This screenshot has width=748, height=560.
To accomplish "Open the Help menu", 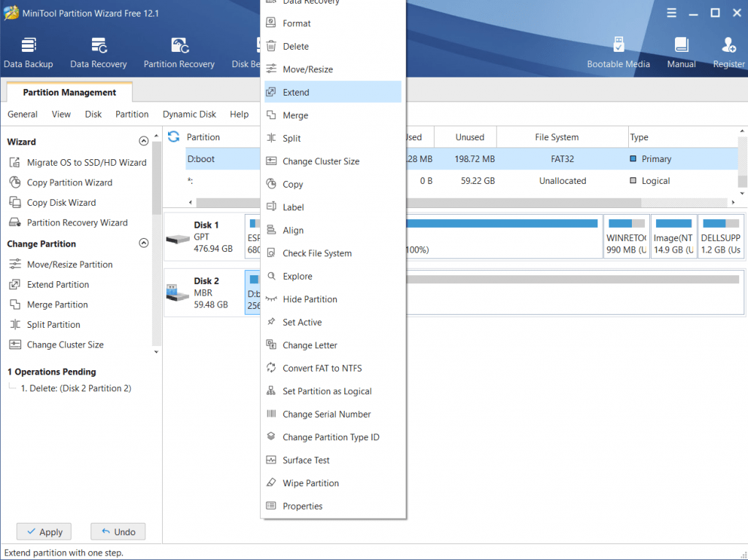I will pyautogui.click(x=239, y=114).
